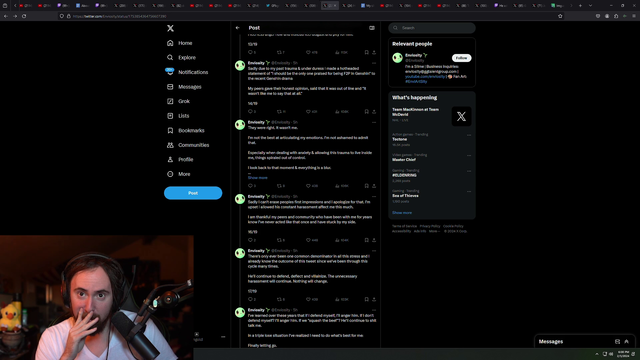This screenshot has width=640, height=360.
Task: Expand 'Show more' in 'They were right' tweet
Action: [258, 178]
